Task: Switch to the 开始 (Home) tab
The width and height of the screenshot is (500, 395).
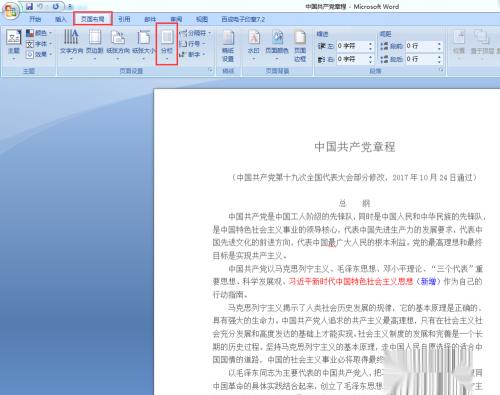Action: pos(35,19)
